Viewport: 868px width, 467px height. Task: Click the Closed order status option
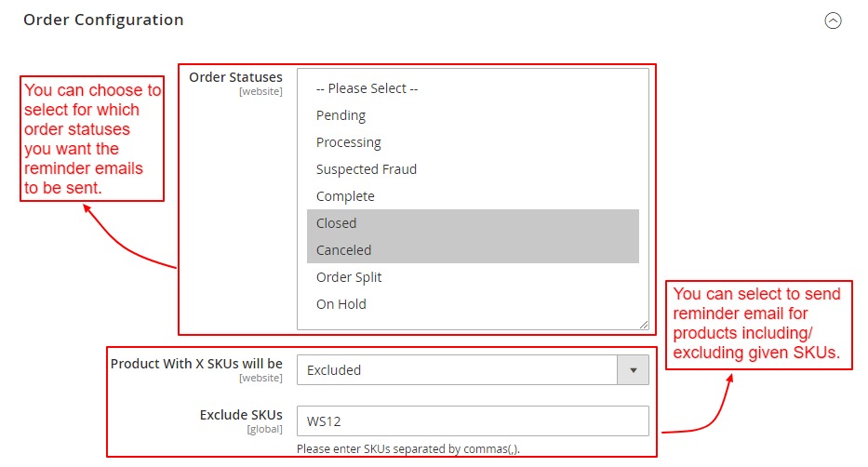pos(336,223)
